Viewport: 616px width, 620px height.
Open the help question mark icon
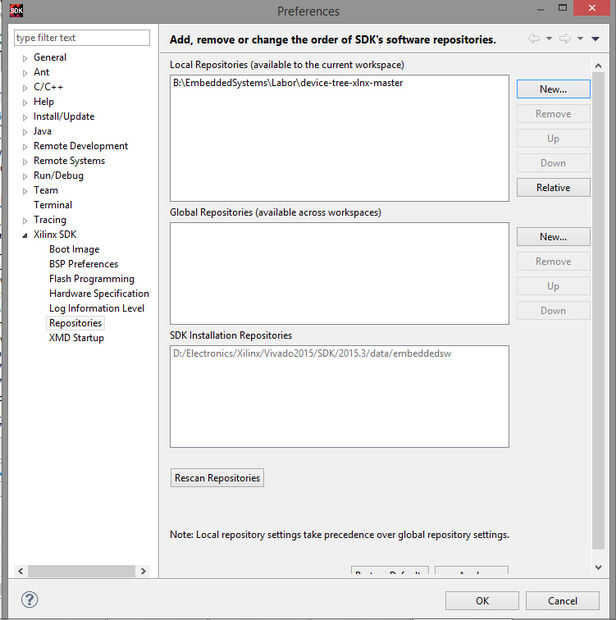pos(30,599)
